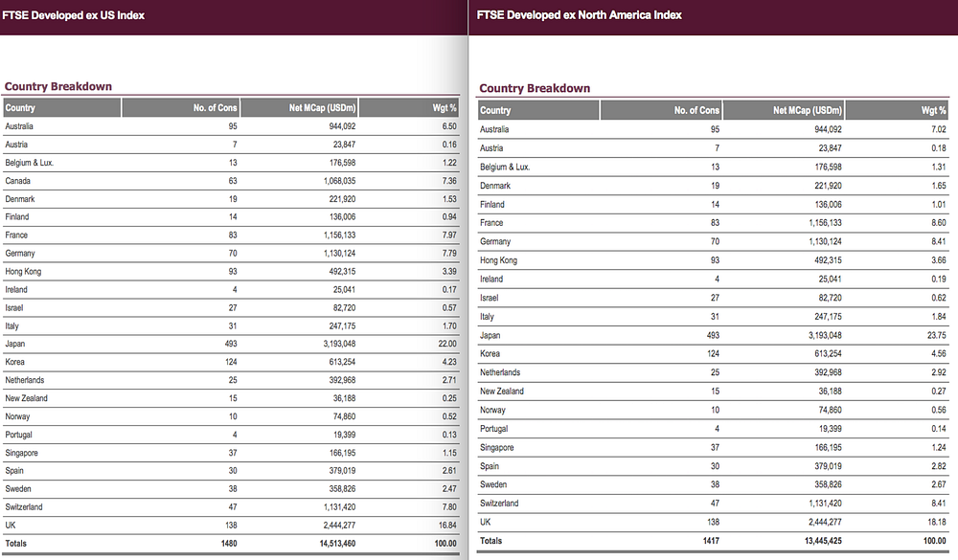958x560 pixels.
Task: Click the right table Totals value 13,445,425
Action: [824, 541]
